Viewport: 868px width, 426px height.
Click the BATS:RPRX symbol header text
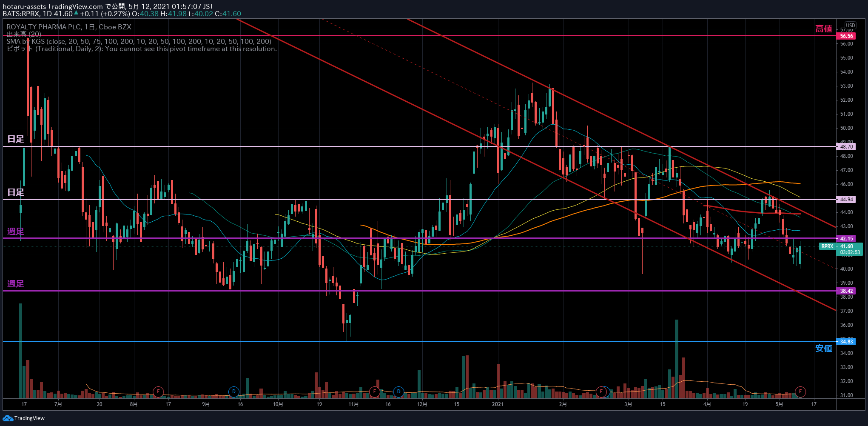pos(21,14)
